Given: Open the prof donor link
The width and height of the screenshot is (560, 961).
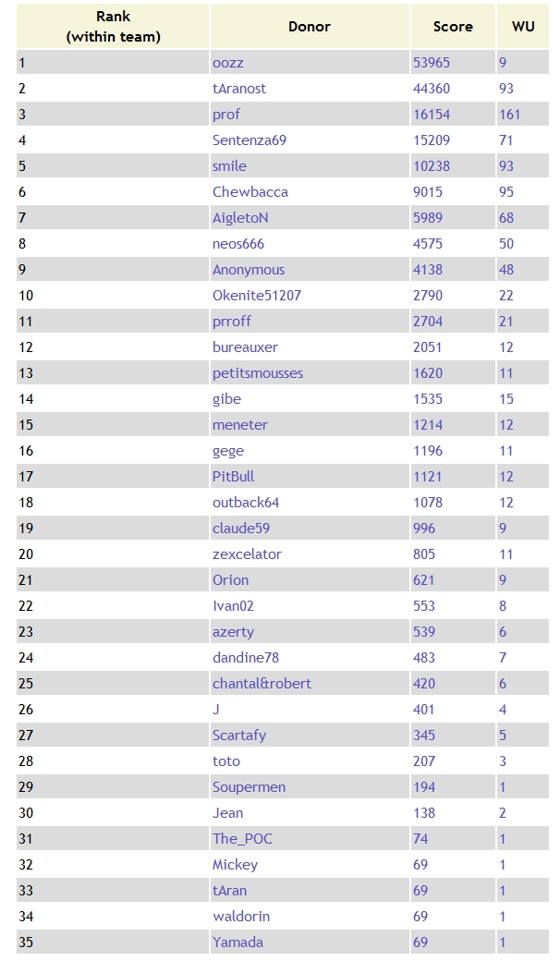Looking at the screenshot, I should pos(226,115).
